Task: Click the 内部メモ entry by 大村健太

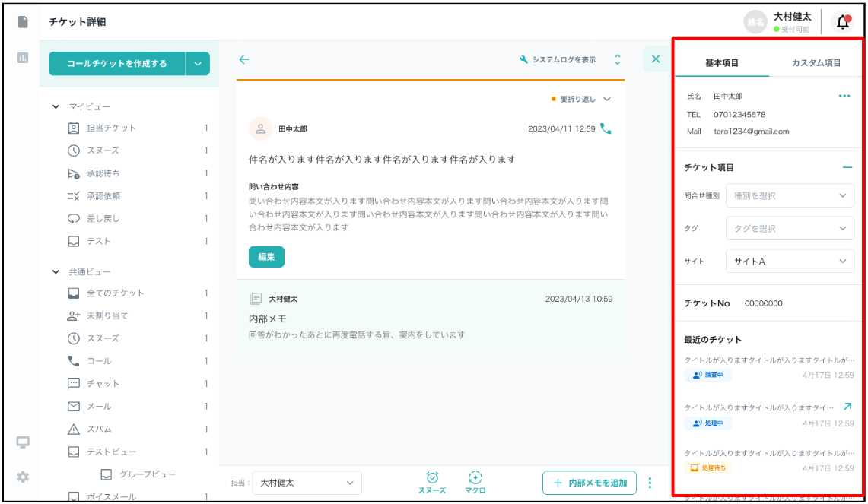Action: [x=431, y=316]
